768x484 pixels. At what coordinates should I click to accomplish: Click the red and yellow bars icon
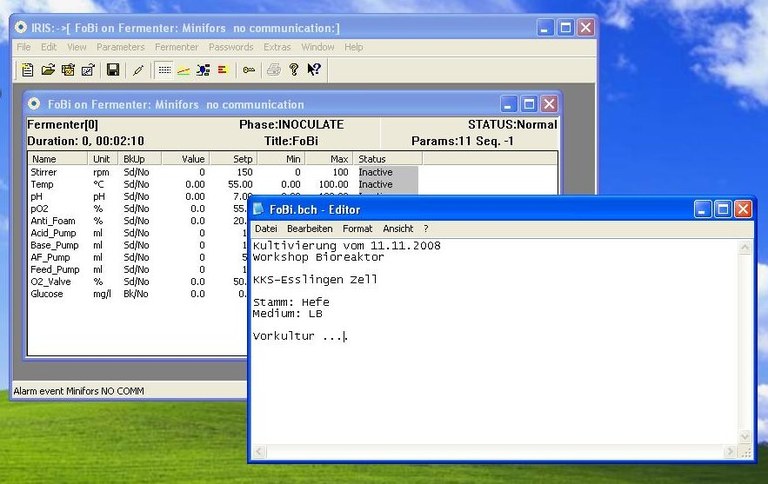tap(223, 70)
